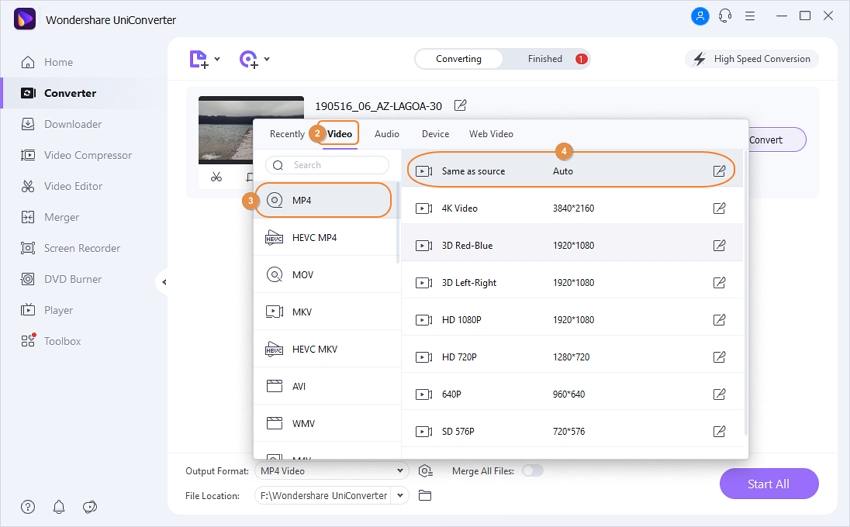This screenshot has height=527, width=850.
Task: Click the format Search field
Action: pos(327,165)
